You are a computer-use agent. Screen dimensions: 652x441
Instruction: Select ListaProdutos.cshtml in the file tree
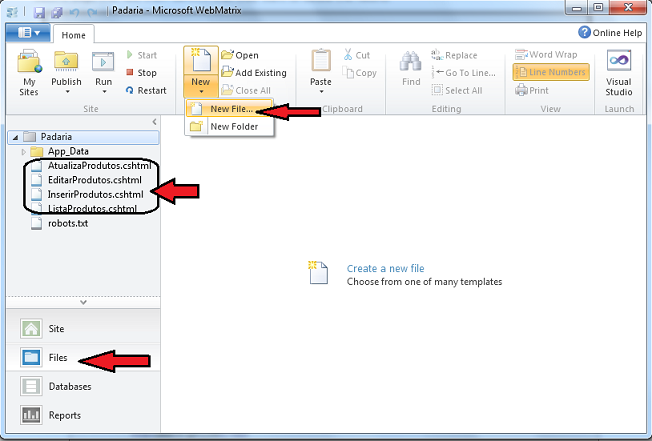(x=92, y=209)
